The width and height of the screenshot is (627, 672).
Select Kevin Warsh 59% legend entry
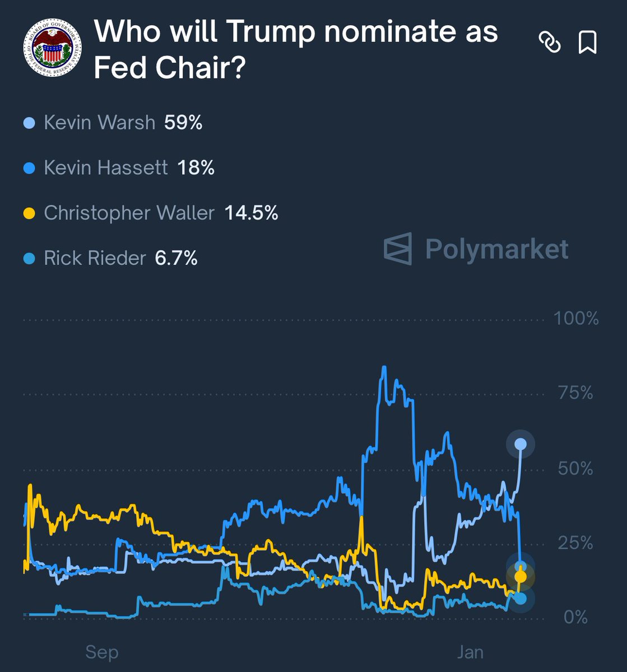pos(122,123)
